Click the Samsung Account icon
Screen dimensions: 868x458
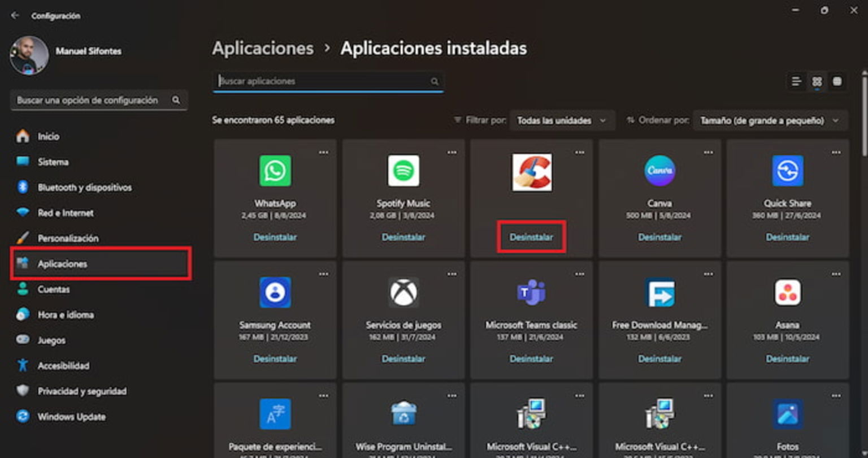[x=275, y=292]
